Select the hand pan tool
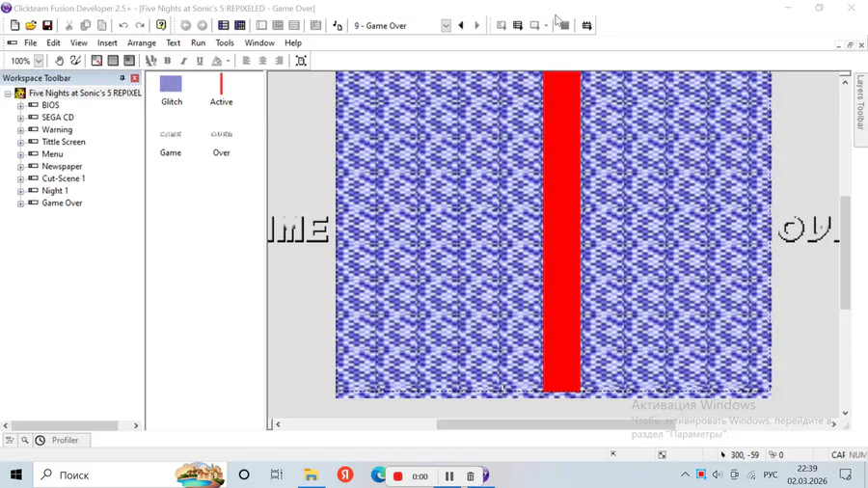Viewport: 868px width, 488px height. click(x=59, y=61)
